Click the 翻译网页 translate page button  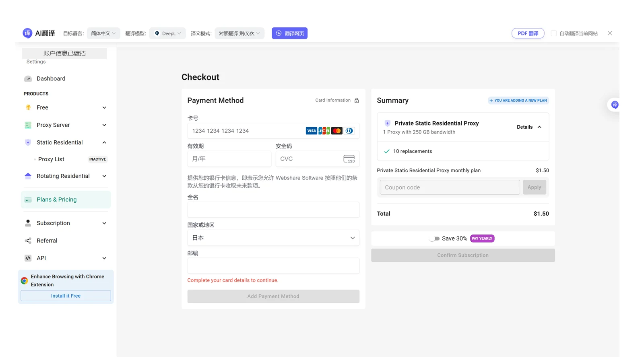(289, 33)
